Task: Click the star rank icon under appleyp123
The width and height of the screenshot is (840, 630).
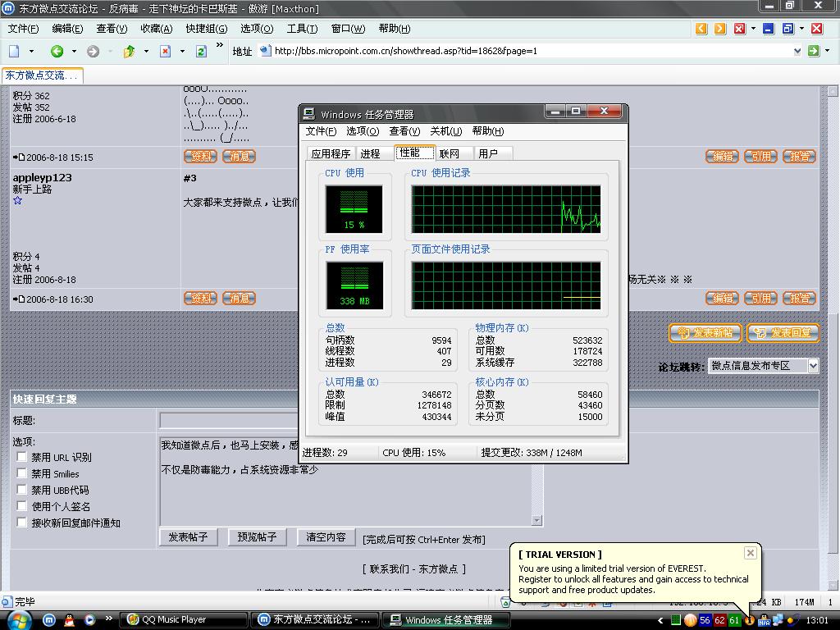Action: pyautogui.click(x=18, y=201)
